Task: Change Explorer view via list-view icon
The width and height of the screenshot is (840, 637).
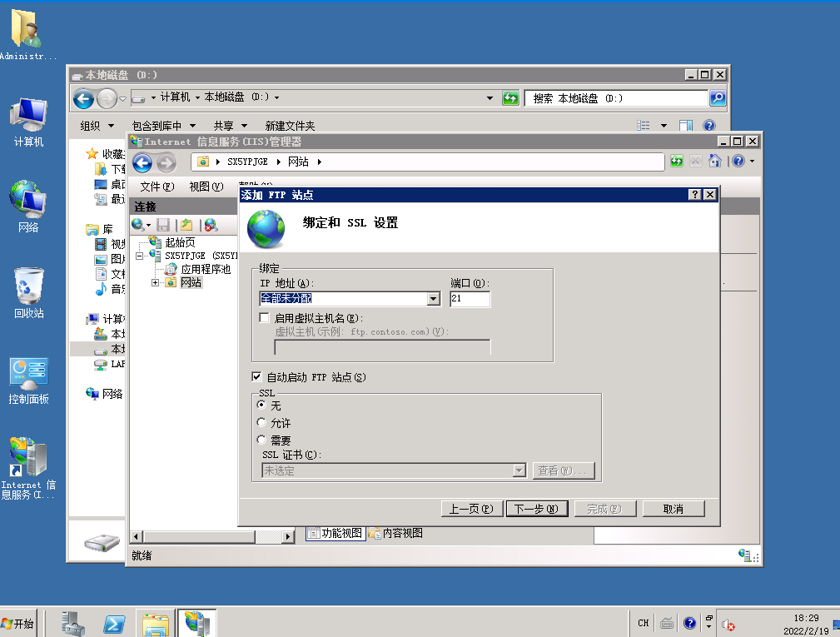Action: pyautogui.click(x=644, y=126)
